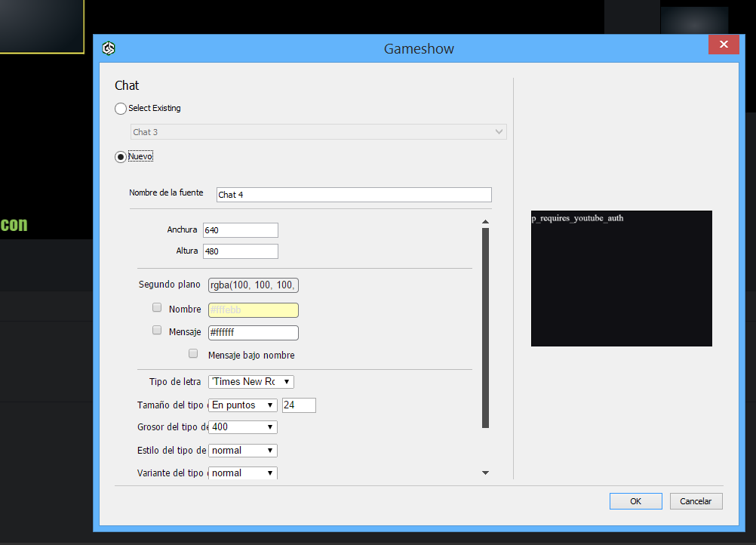Choose the Select Existing radio button
Screen dimensions: 756x545
pos(121,109)
